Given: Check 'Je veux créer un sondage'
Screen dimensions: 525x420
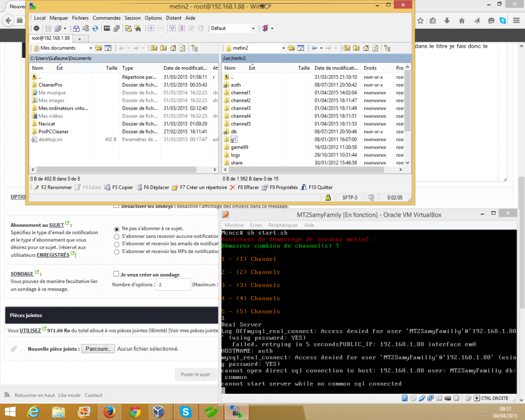Looking at the screenshot, I should click(116, 274).
